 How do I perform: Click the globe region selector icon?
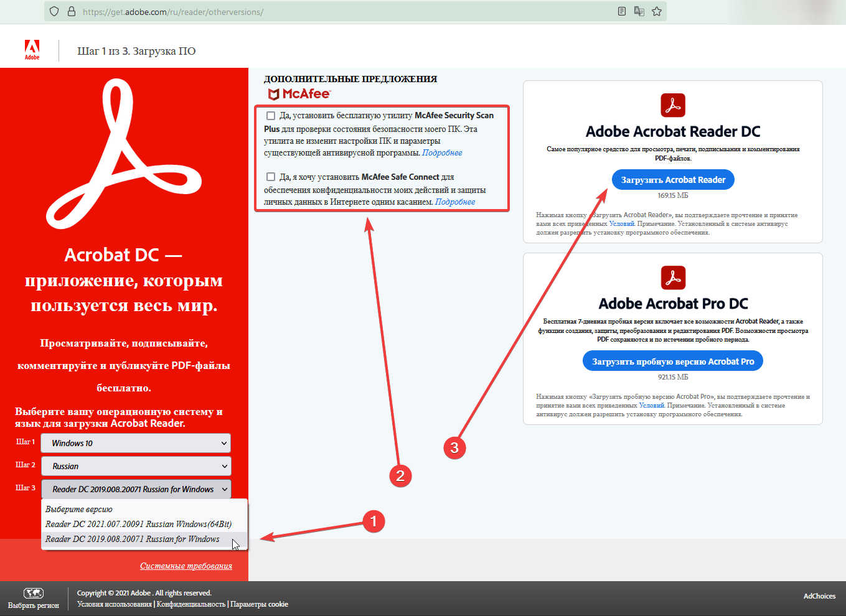click(x=33, y=593)
